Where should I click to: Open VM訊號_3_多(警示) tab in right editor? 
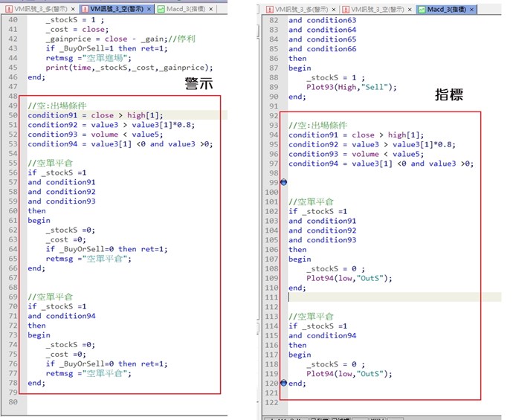coord(298,9)
